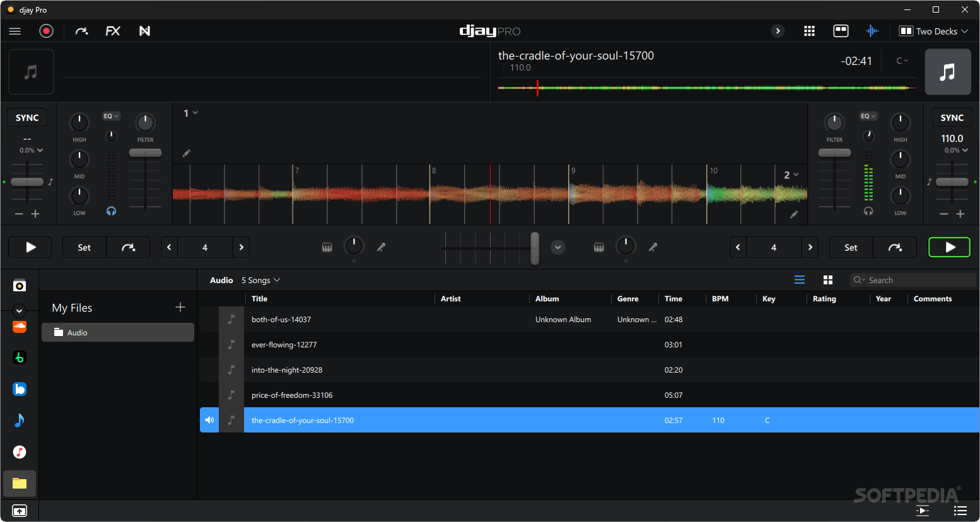Screen dimensions: 980x522
Task: Click the crossfader handle
Action: (x=535, y=248)
